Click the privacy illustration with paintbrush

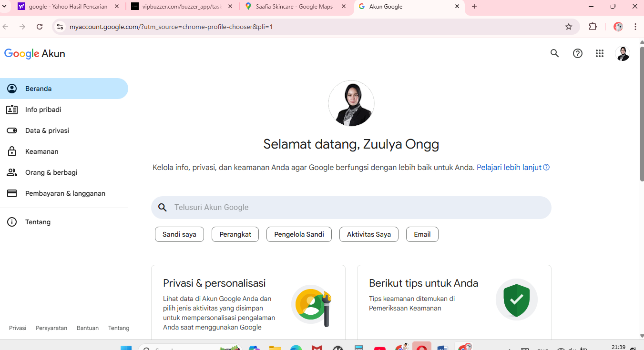pyautogui.click(x=312, y=305)
